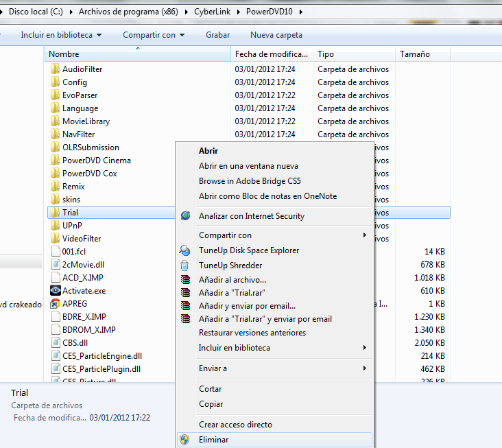The width and height of the screenshot is (502, 448).
Task: Expand the arrow after Disco local (C:)
Action: point(71,12)
